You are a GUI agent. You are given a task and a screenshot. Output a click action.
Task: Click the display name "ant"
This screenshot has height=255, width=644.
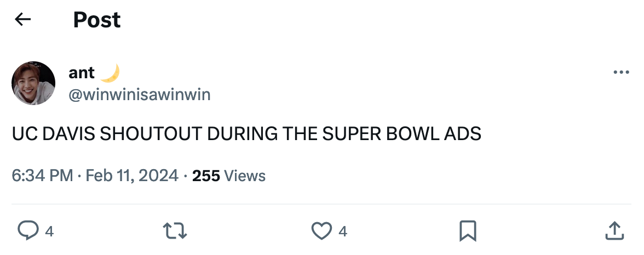(82, 73)
